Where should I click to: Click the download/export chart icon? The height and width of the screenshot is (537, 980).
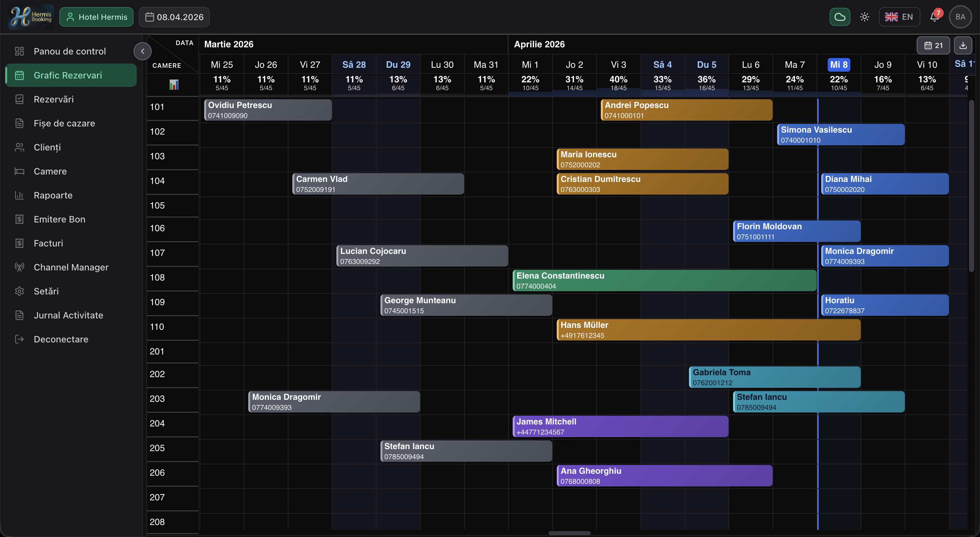pyautogui.click(x=964, y=45)
